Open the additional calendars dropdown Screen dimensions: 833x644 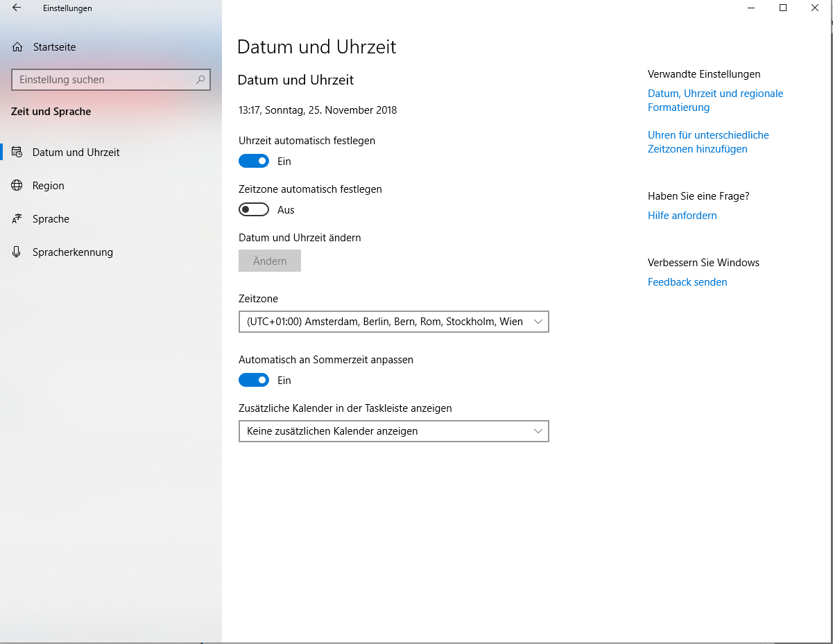point(394,431)
